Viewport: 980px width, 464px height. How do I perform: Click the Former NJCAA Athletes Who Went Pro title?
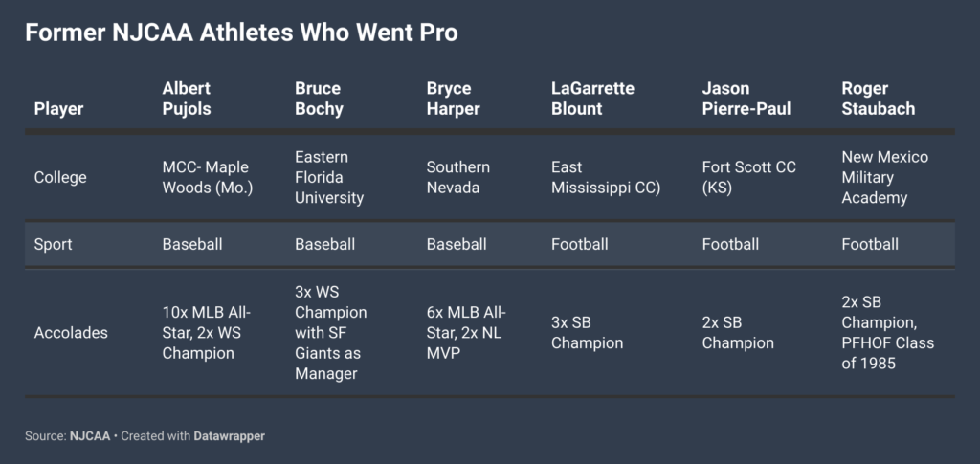pyautogui.click(x=241, y=33)
